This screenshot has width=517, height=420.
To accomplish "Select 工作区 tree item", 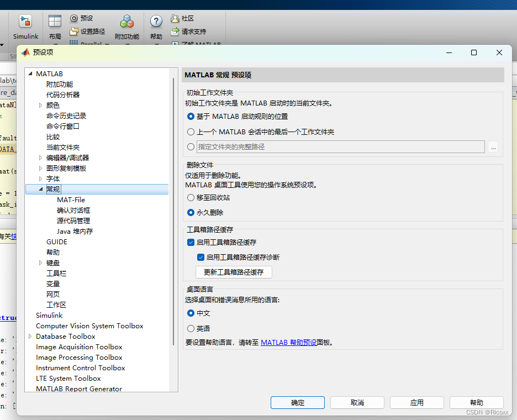I will pos(56,305).
